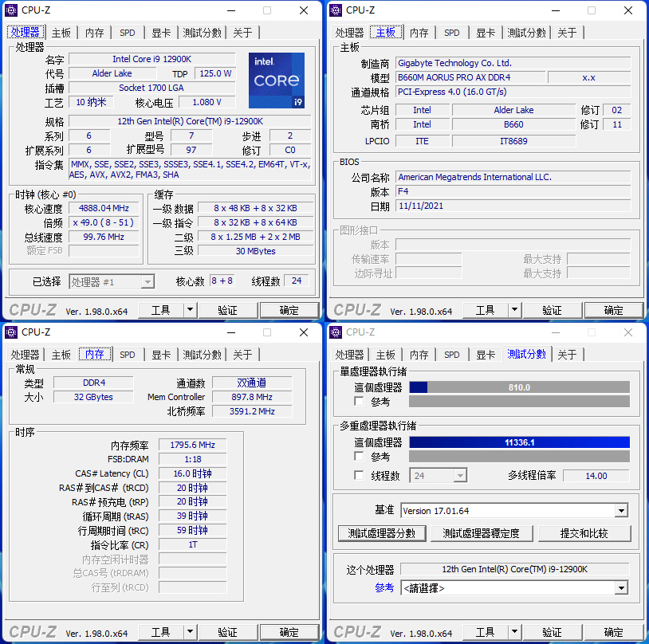Click the 通道数 value 双通道
The image size is (649, 644).
click(x=252, y=383)
